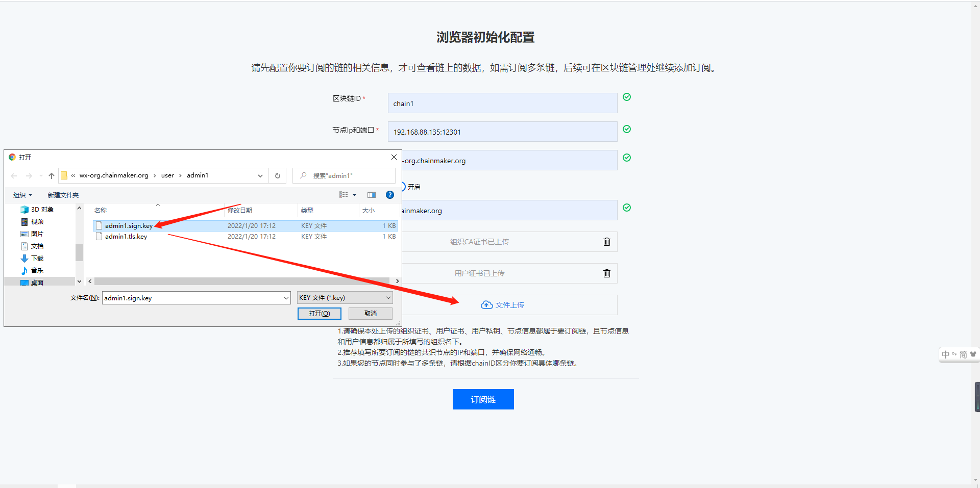Screen dimensions: 980x488
Task: Expand the file name dropdown
Action: point(286,298)
